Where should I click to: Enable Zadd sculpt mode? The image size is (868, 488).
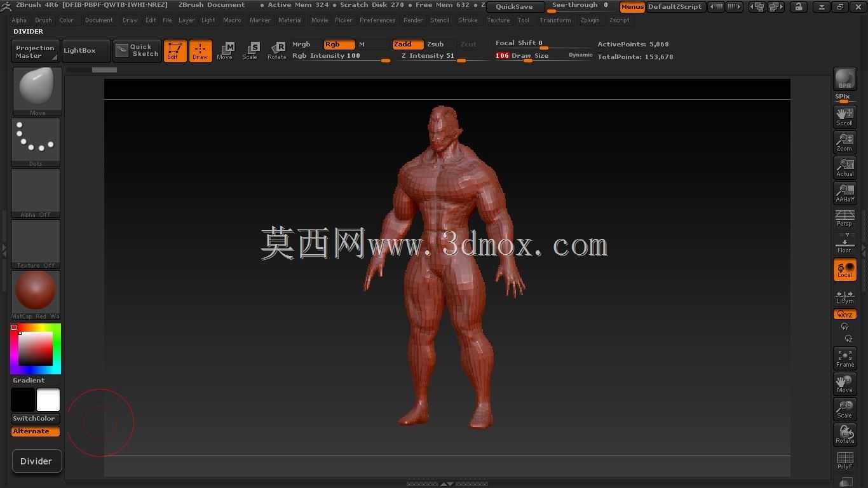[x=407, y=44]
